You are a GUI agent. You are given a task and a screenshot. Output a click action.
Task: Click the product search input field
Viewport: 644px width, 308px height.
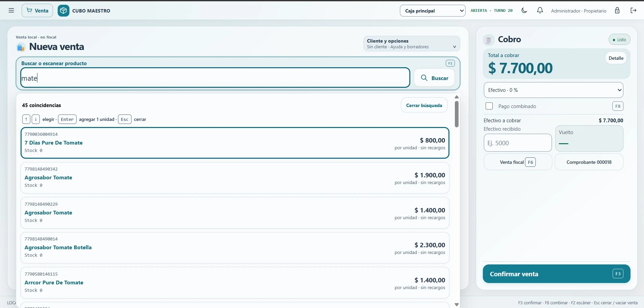[215, 78]
